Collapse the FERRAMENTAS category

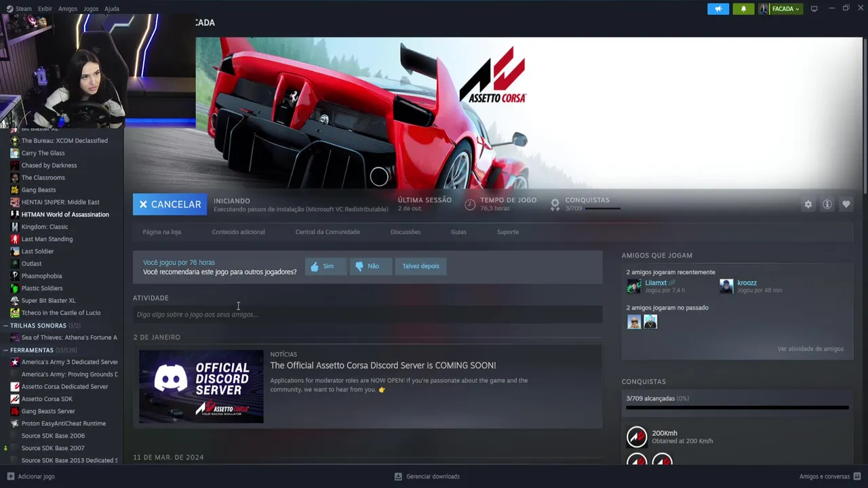pyautogui.click(x=5, y=350)
